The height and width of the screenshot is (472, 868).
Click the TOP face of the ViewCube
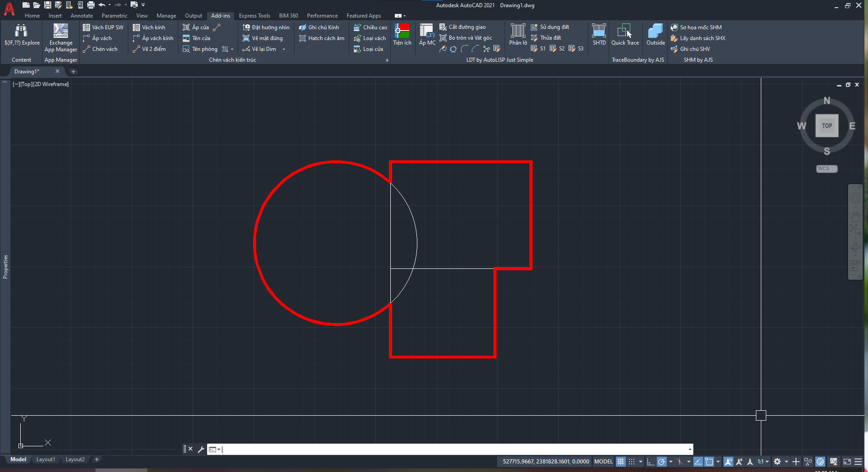pyautogui.click(x=827, y=126)
